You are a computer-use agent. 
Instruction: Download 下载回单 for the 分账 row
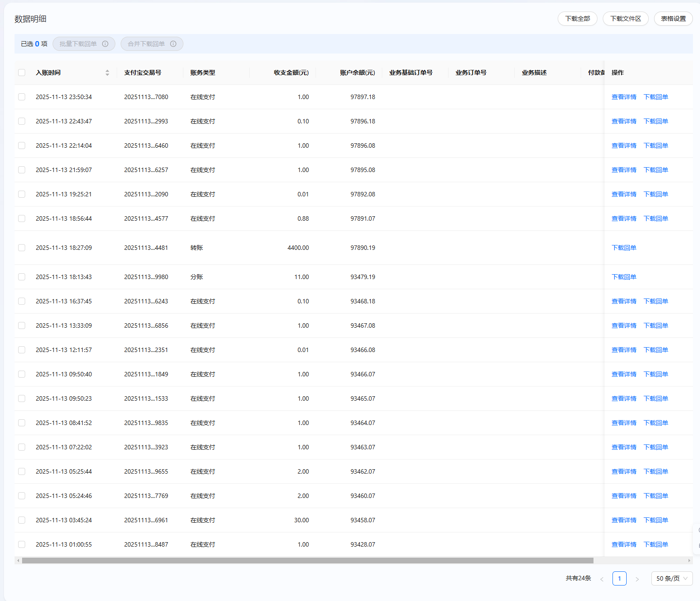tap(624, 277)
